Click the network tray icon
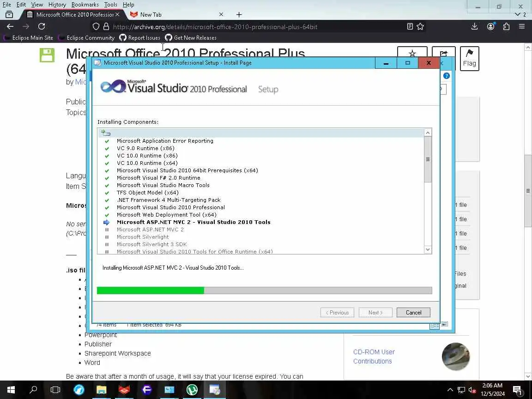 point(461,390)
